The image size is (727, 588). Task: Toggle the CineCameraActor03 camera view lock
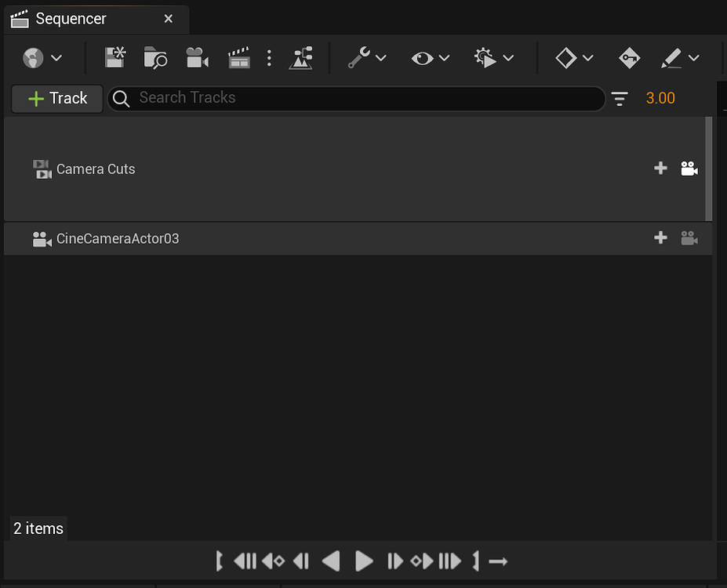(689, 238)
